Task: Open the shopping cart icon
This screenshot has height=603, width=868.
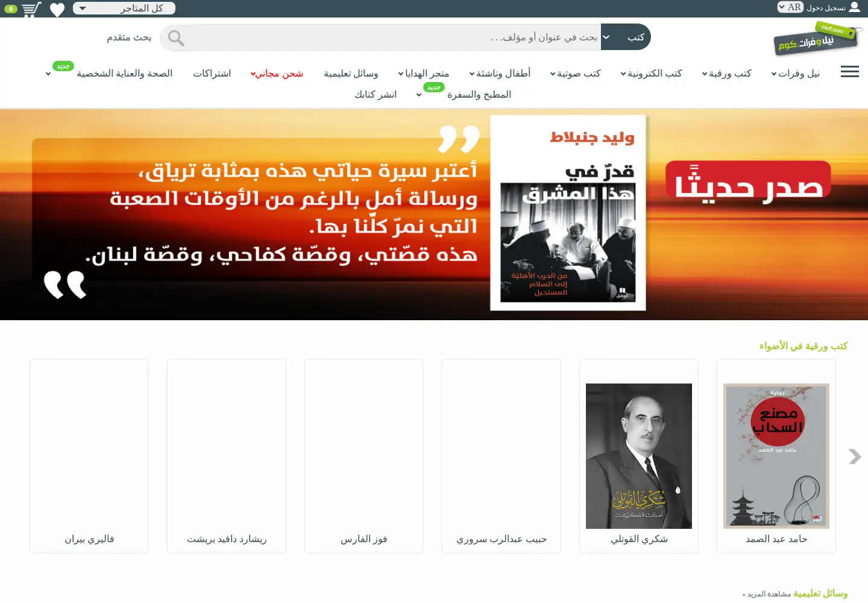Action: click(x=31, y=9)
